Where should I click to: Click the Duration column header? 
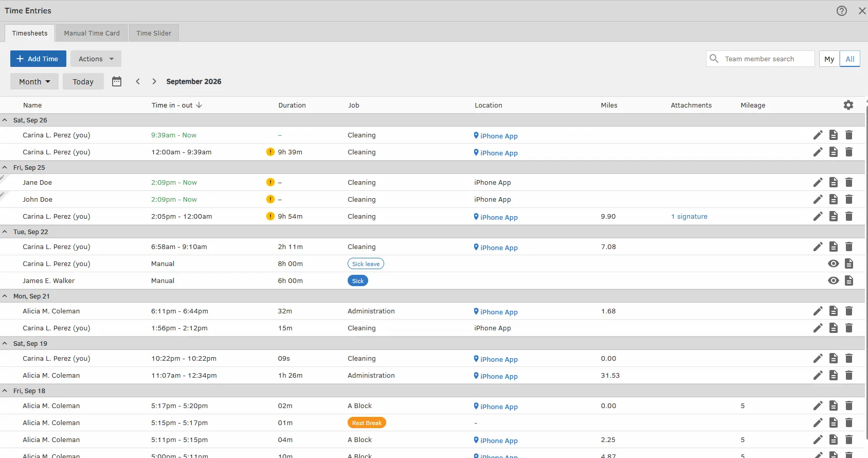click(292, 105)
